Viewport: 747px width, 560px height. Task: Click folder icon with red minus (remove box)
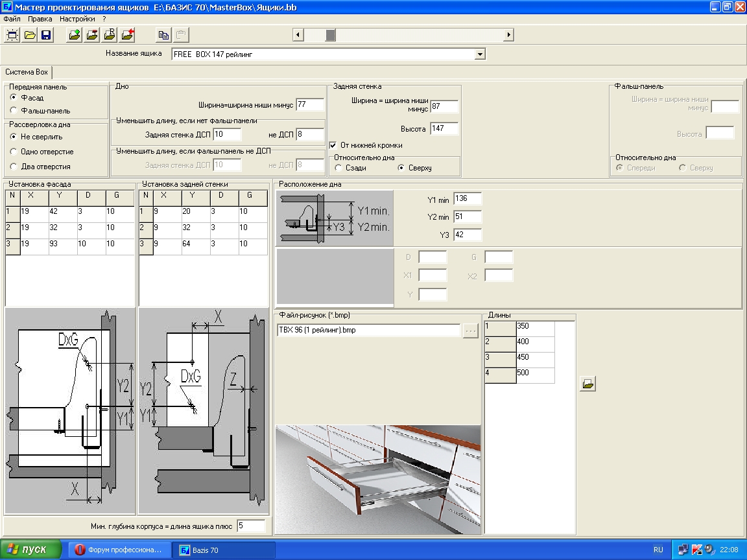pyautogui.click(x=93, y=35)
